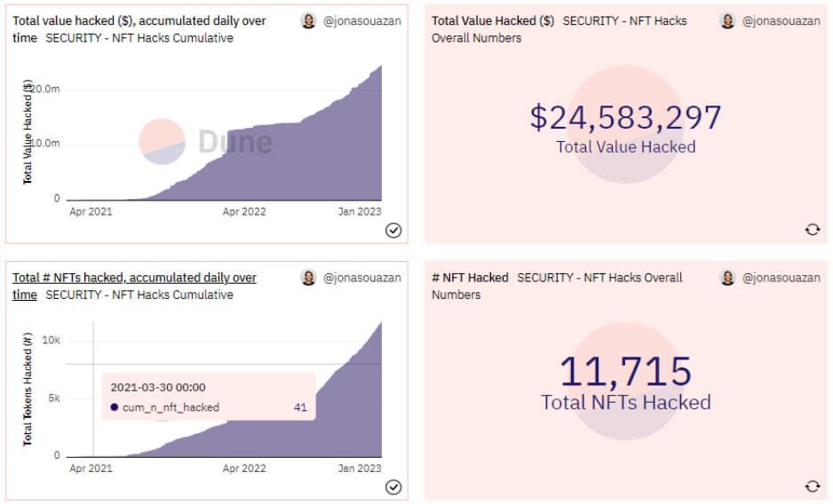Open avatar of top-left chart author

pyautogui.click(x=309, y=20)
